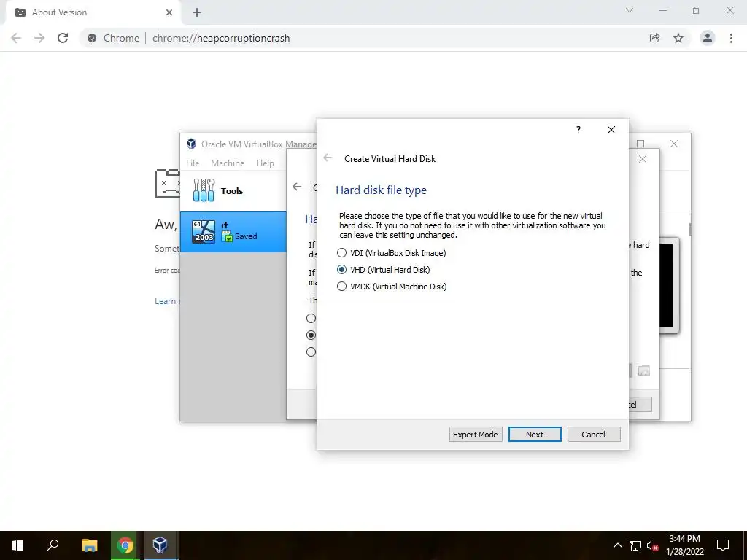The width and height of the screenshot is (747, 560).
Task: Open Windows notification center
Action: [x=723, y=545]
